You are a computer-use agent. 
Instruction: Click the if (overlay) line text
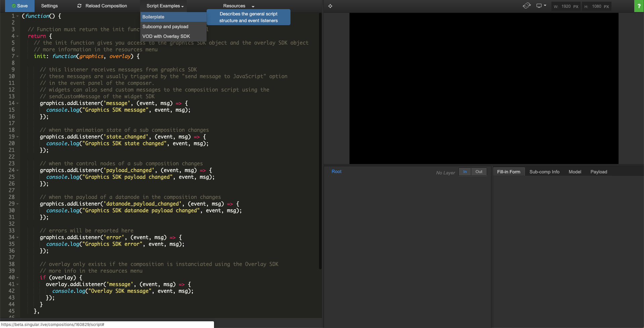tap(61, 278)
